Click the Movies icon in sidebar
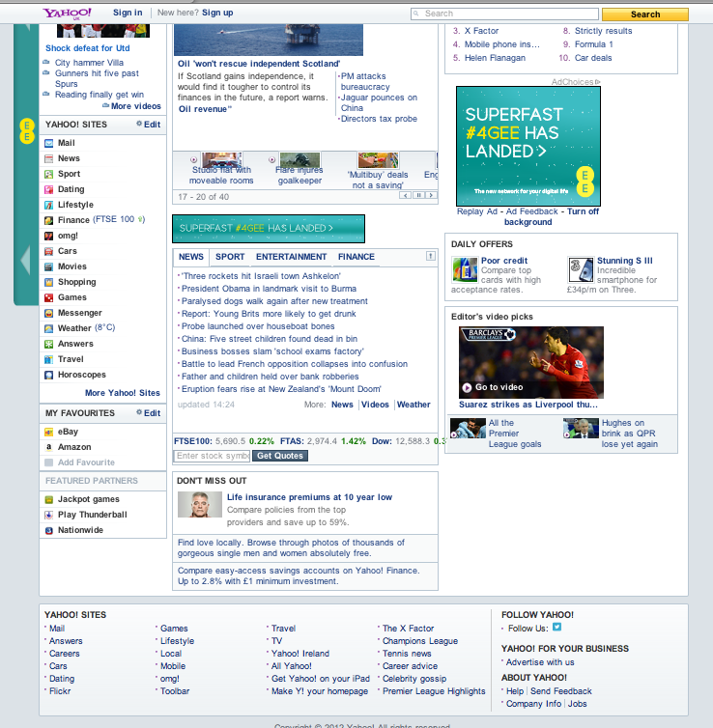The height and width of the screenshot is (728, 713). 48,266
